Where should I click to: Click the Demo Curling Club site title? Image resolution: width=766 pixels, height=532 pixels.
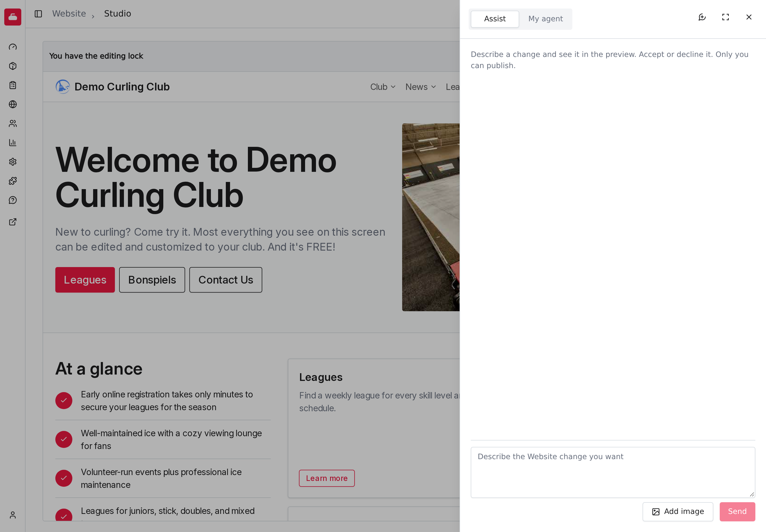(x=122, y=87)
